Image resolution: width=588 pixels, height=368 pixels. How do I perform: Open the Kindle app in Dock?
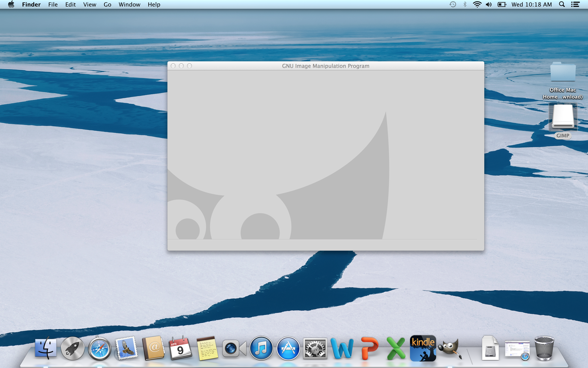(423, 348)
